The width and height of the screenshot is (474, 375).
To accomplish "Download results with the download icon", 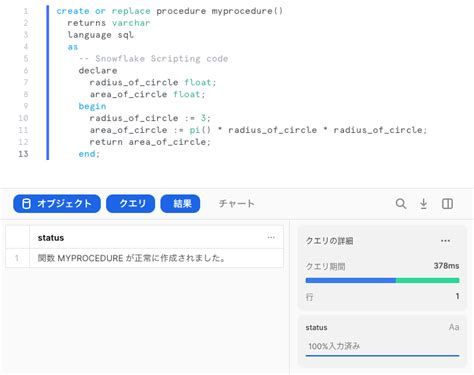I will click(423, 204).
